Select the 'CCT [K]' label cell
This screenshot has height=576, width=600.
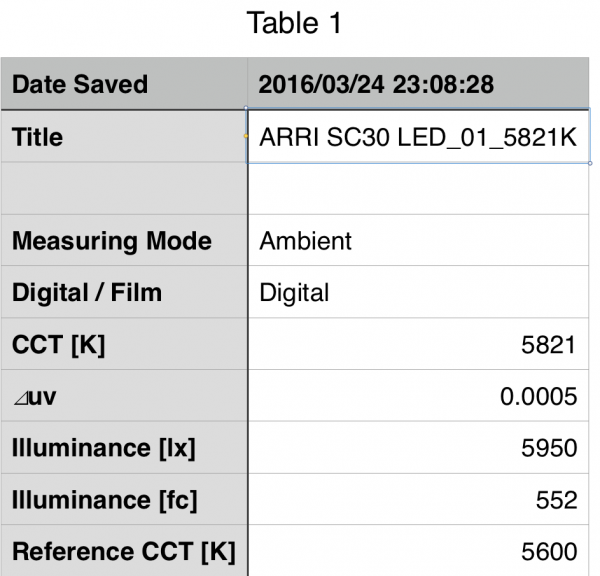[x=124, y=345]
